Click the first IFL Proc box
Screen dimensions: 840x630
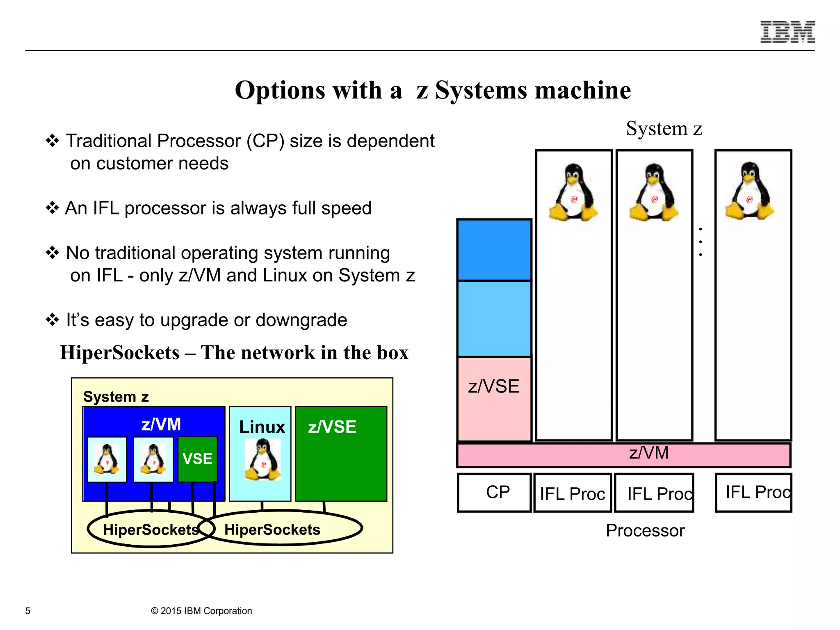pyautogui.click(x=573, y=493)
